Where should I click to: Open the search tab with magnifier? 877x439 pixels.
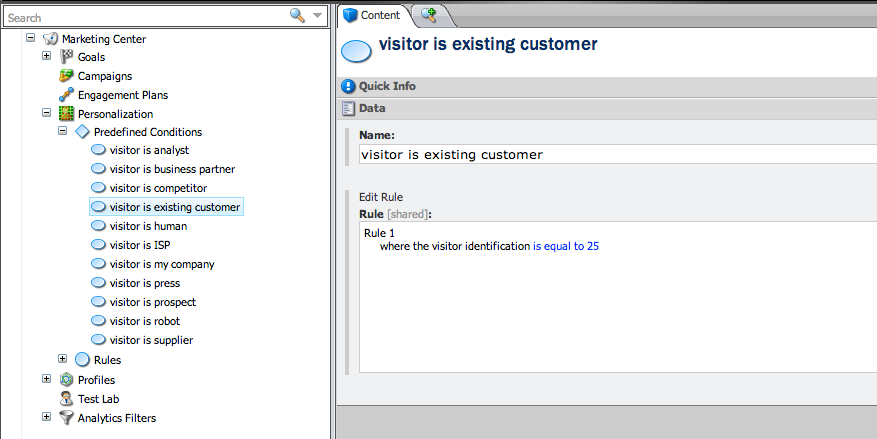pos(429,16)
